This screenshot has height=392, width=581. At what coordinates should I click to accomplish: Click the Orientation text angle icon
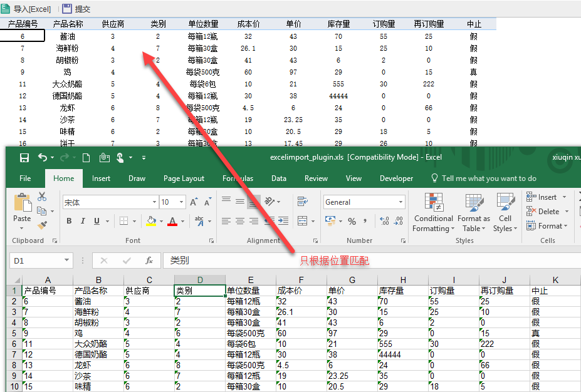[270, 201]
